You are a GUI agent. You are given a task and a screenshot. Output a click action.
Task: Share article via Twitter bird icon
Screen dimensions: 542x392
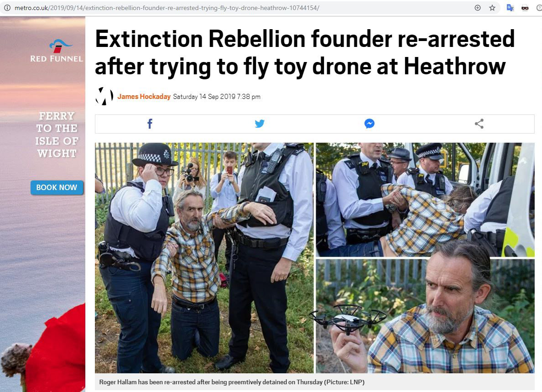(260, 124)
